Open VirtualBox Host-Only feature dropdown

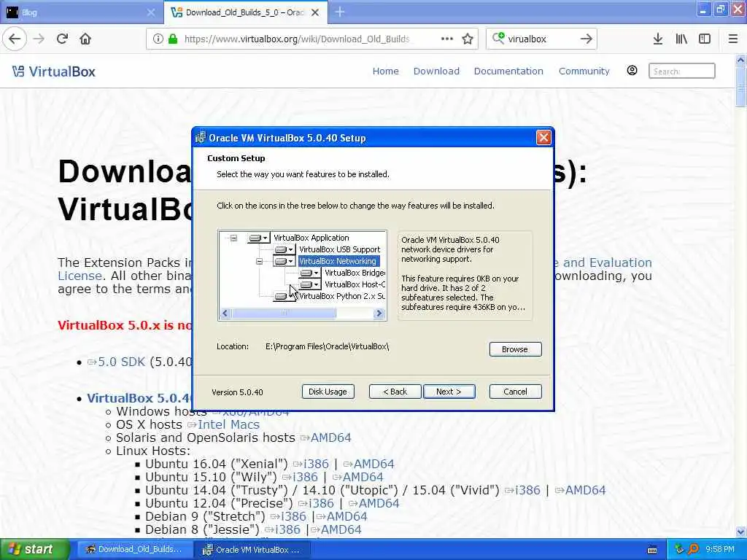click(x=309, y=284)
